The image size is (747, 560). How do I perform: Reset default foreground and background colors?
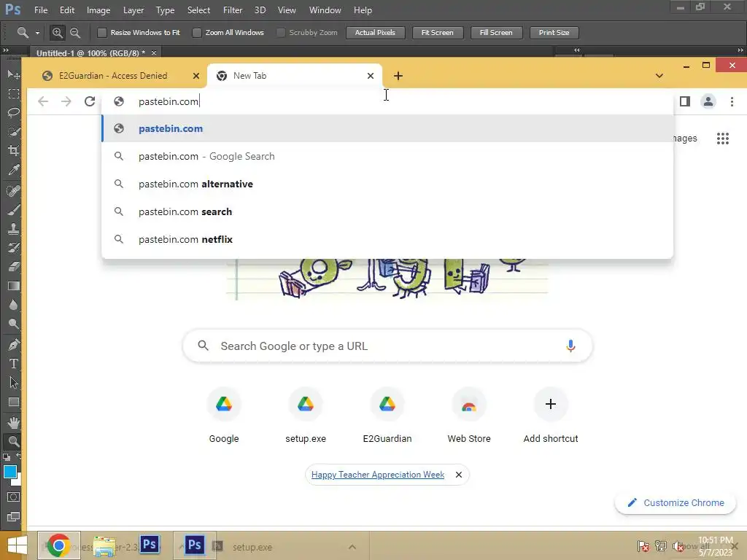pyautogui.click(x=6, y=457)
